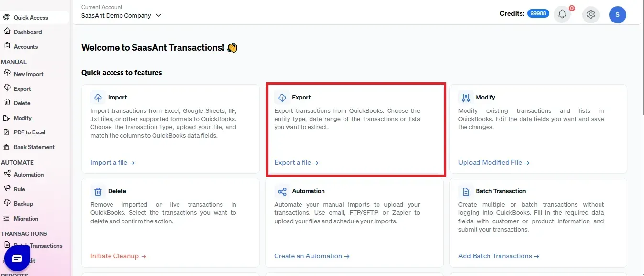Viewport: 644px width, 276px height.
Task: Click the 'Batch Transaction' card title
Action: (x=501, y=191)
